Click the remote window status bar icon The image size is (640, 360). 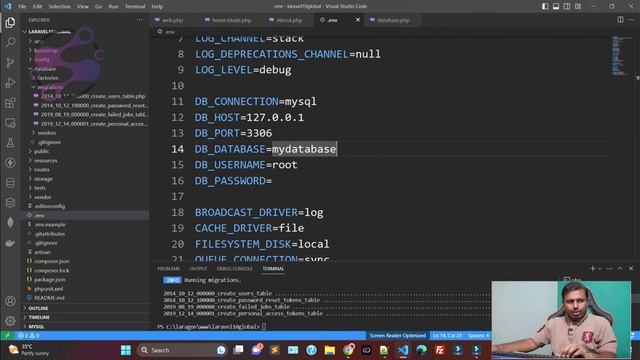coord(7,336)
